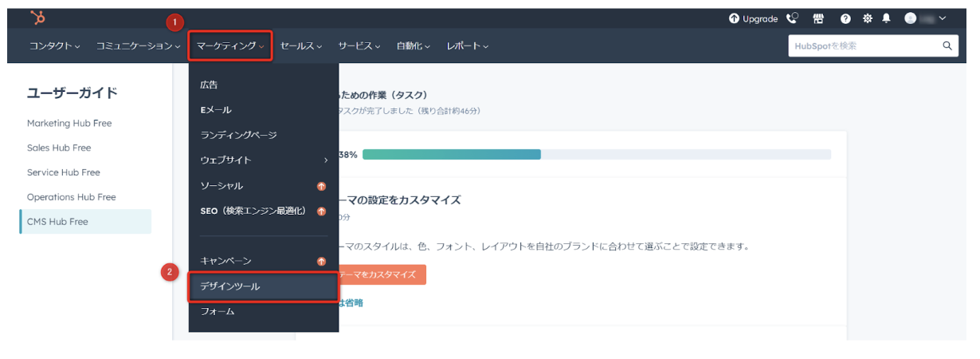This screenshot has height=359, width=980.
Task: Select キャンペーン menu item
Action: [225, 261]
